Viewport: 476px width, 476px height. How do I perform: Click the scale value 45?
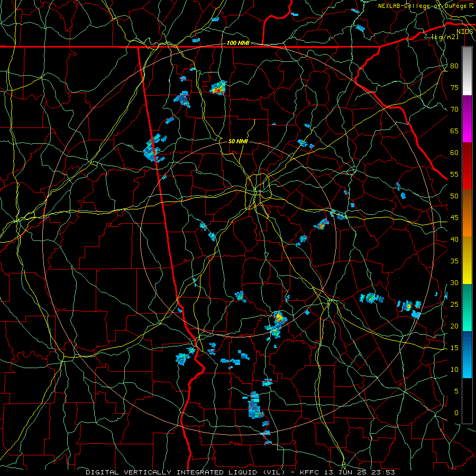click(454, 218)
